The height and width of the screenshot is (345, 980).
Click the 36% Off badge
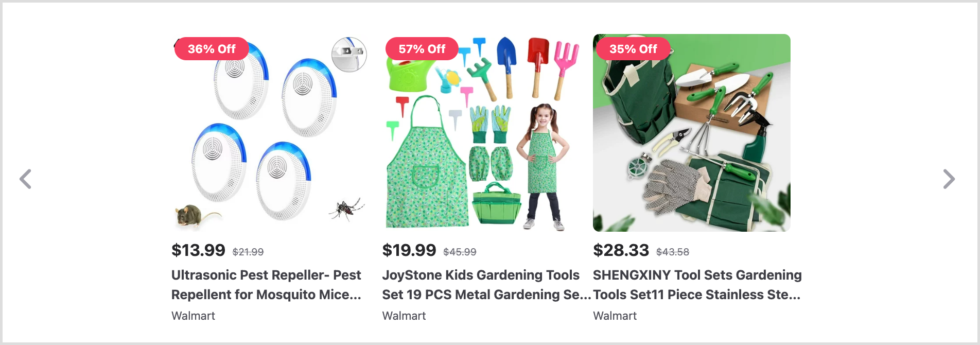coord(212,49)
